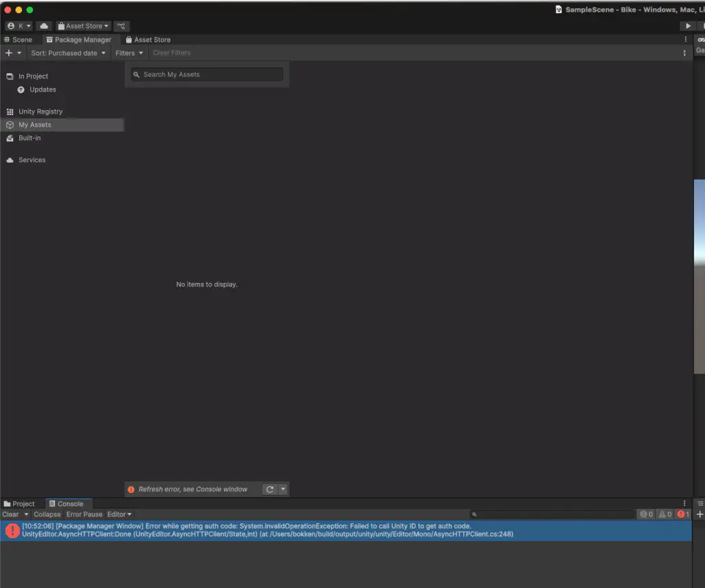Click the plus icon to add package

tap(8, 53)
